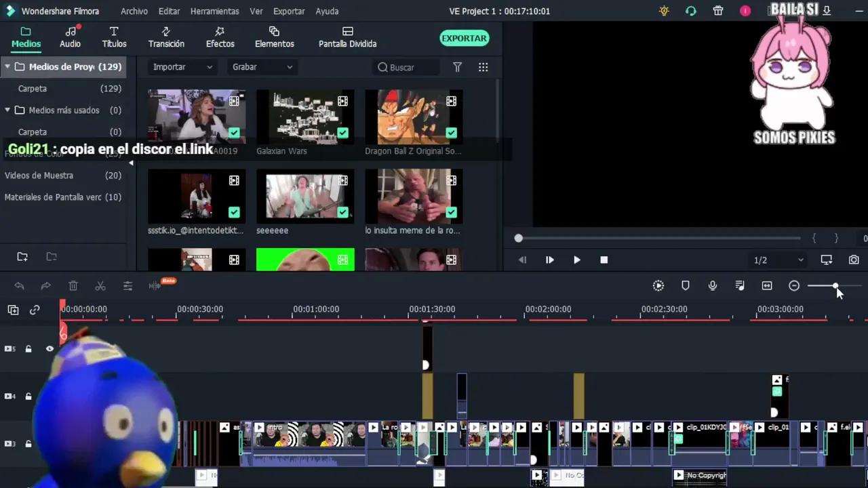Screen dimensions: 868x488
Task: Click the render preview icon
Action: 658,286
